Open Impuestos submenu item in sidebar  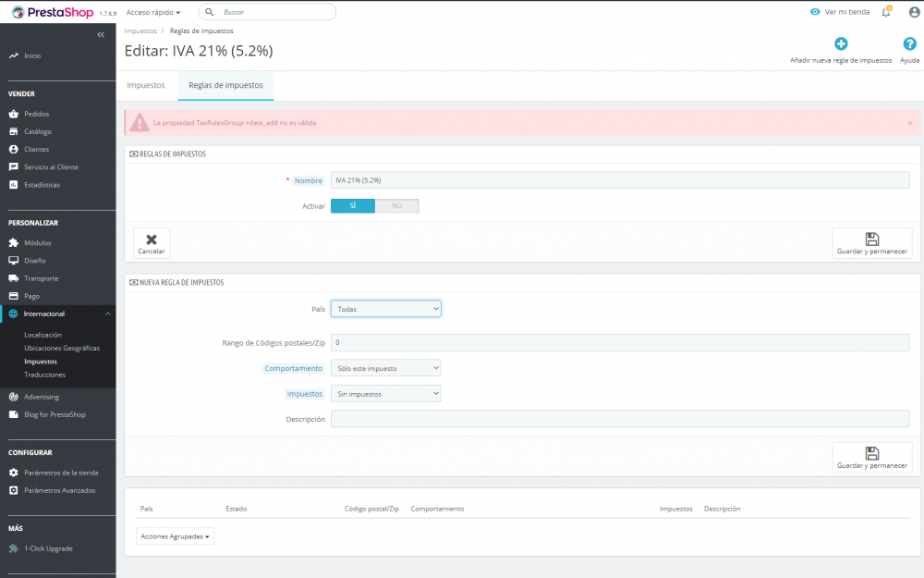(41, 362)
